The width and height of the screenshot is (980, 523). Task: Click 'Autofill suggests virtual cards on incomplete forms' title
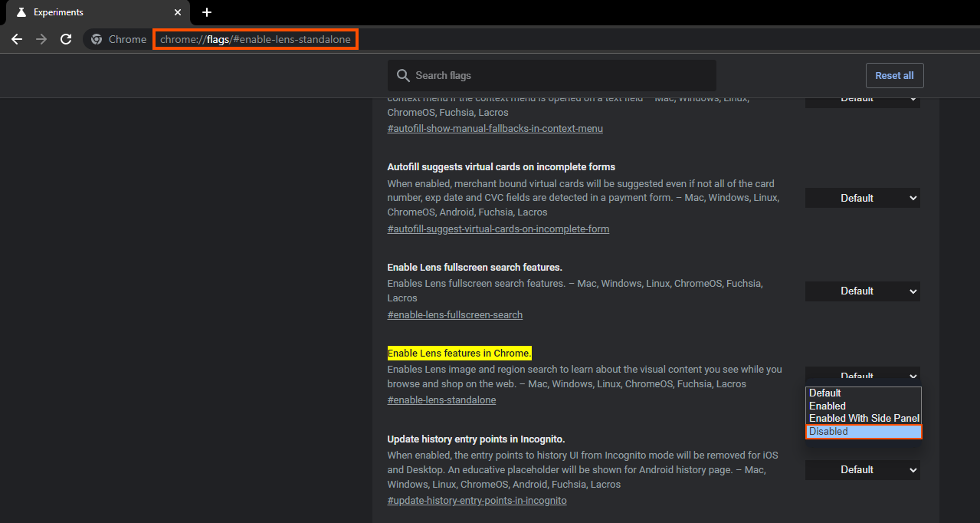(x=501, y=166)
